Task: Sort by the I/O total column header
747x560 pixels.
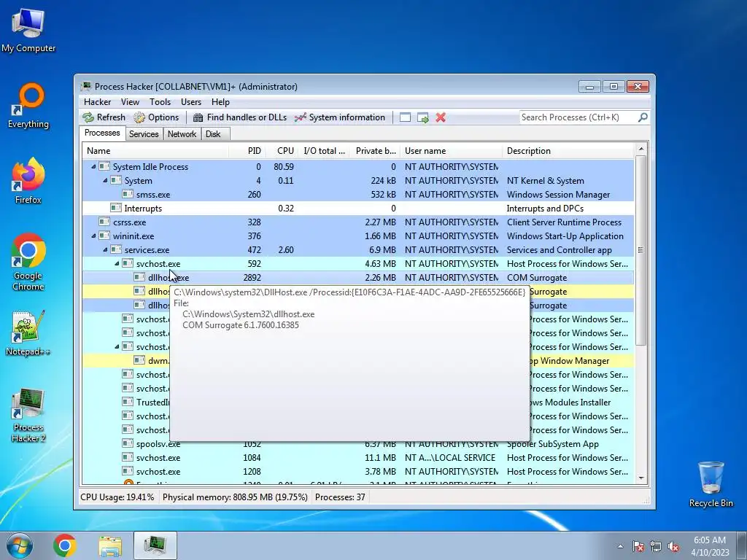Action: pos(325,151)
